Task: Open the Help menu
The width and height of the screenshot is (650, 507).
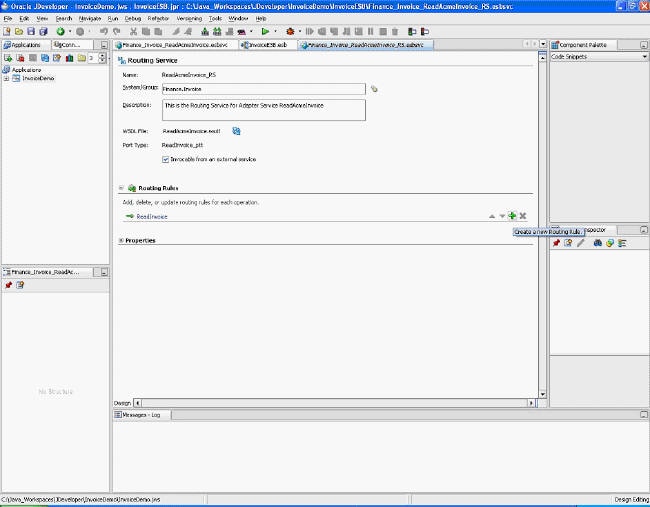Action: (x=261, y=19)
